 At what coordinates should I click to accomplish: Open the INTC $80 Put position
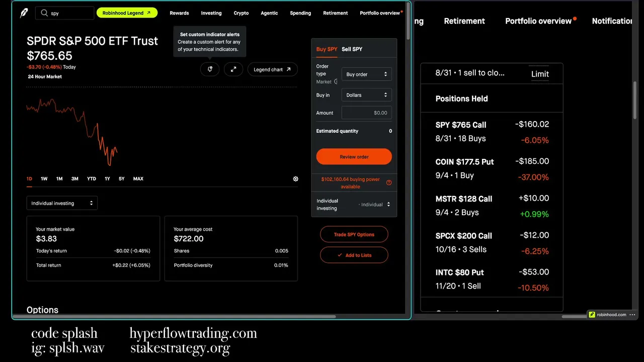coord(492,280)
